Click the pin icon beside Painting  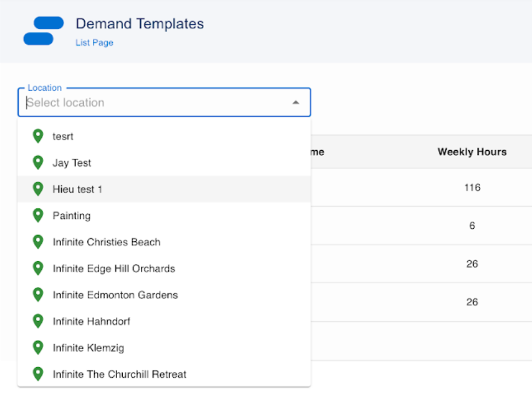point(38,216)
